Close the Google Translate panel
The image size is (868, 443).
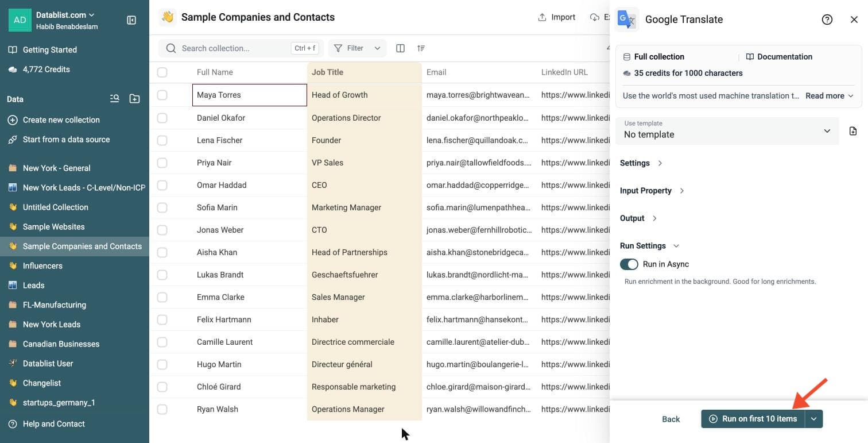pos(854,20)
